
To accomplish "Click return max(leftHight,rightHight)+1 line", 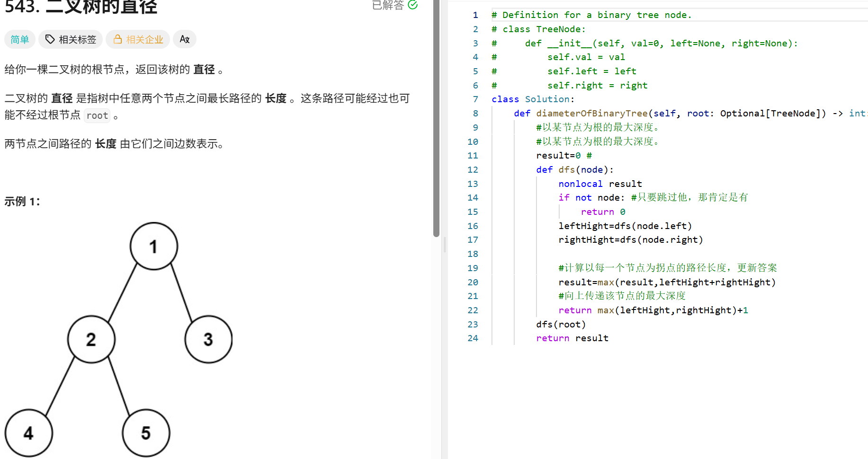I will coord(653,310).
